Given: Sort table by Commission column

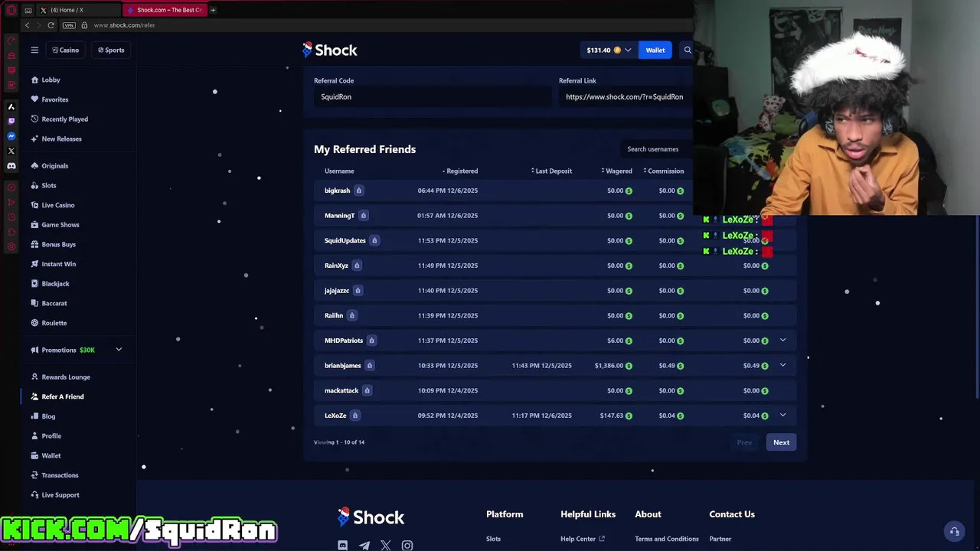Looking at the screenshot, I should [x=663, y=171].
